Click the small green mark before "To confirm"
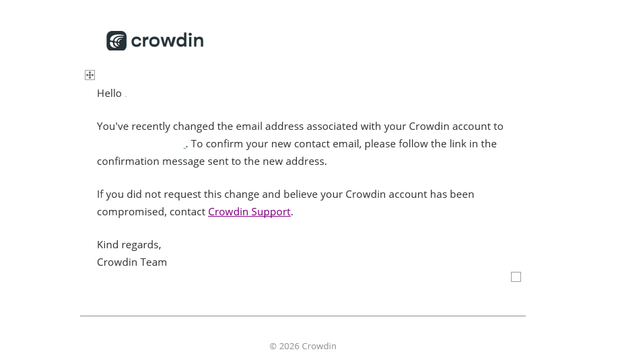618x364 pixels. 185,147
